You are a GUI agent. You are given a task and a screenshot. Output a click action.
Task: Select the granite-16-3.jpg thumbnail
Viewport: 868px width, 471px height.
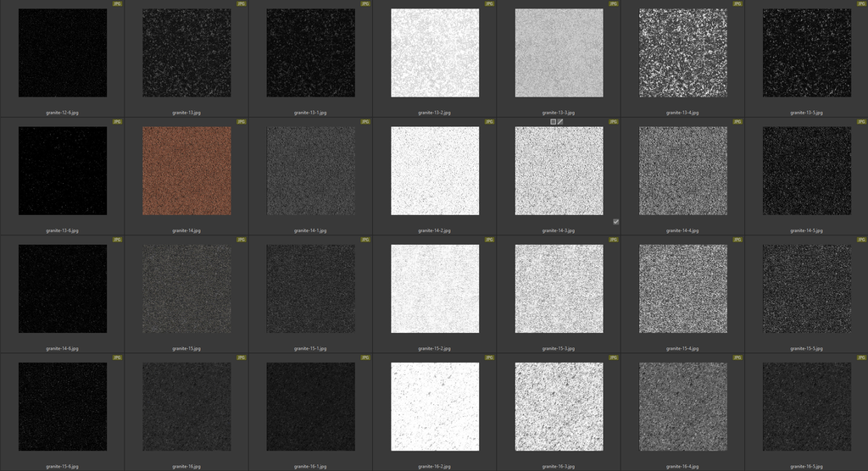click(x=559, y=407)
